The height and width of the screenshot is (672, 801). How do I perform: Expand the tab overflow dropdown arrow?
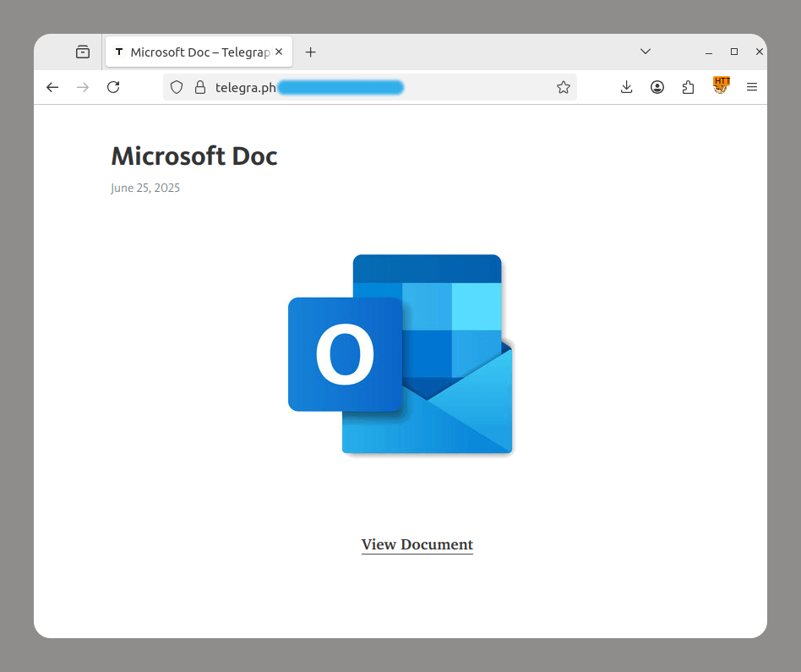click(646, 52)
